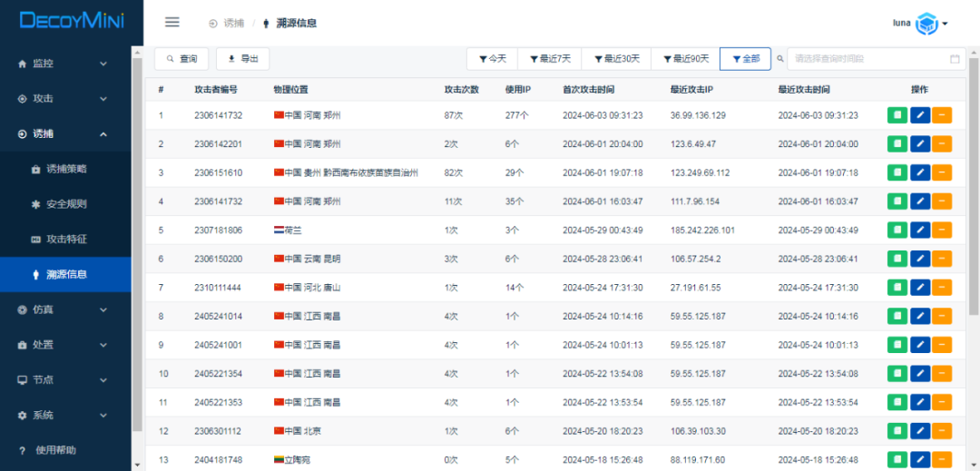Click the magnifier icon beside date range field
This screenshot has width=980, height=471.
click(x=779, y=59)
